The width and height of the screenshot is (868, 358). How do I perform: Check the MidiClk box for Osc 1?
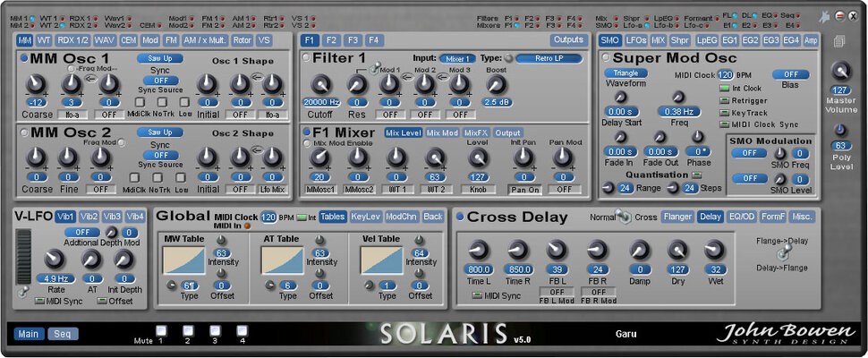(140, 102)
